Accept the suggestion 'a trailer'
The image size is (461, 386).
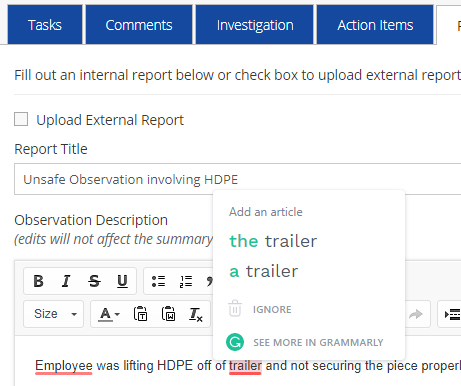click(x=264, y=271)
